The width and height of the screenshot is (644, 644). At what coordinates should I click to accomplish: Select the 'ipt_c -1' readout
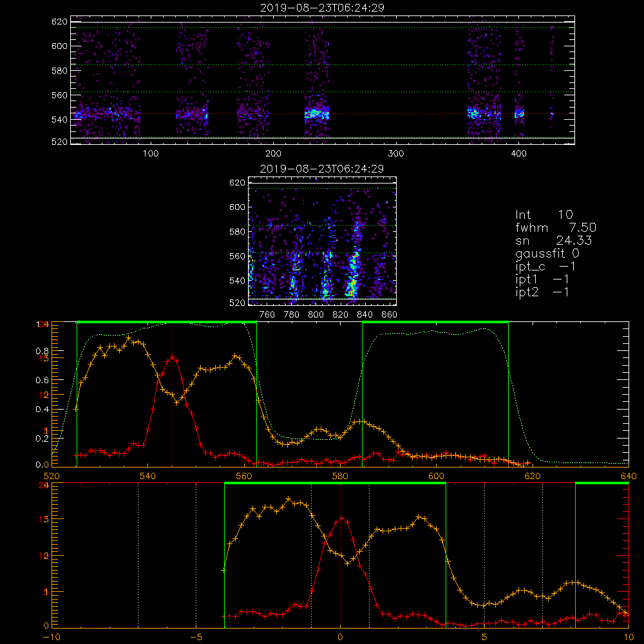click(546, 267)
